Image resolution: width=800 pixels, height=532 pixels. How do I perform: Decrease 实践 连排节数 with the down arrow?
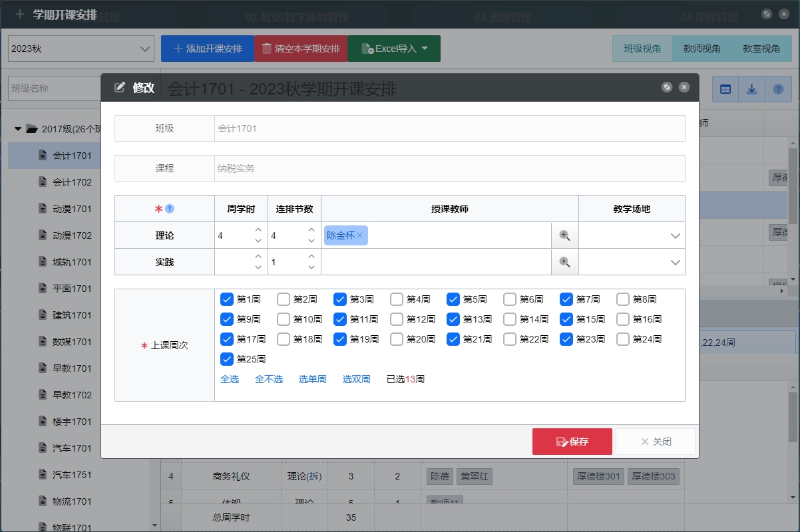[x=312, y=267]
